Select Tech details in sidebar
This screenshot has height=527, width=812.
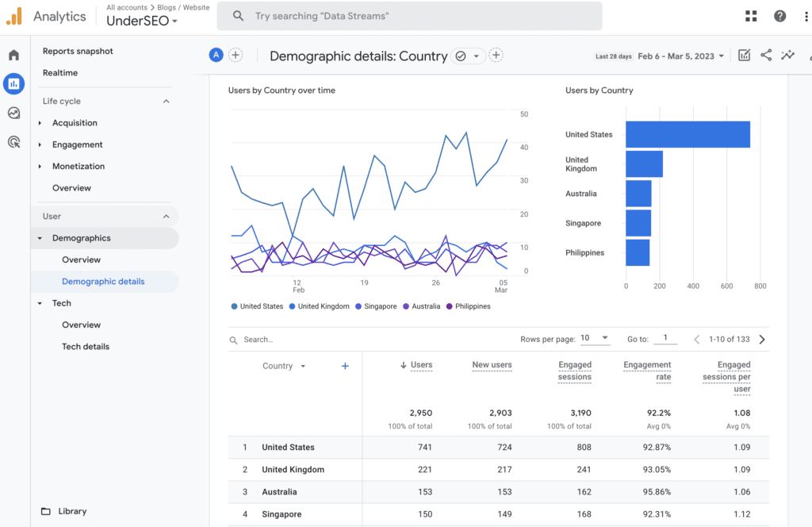pos(86,347)
